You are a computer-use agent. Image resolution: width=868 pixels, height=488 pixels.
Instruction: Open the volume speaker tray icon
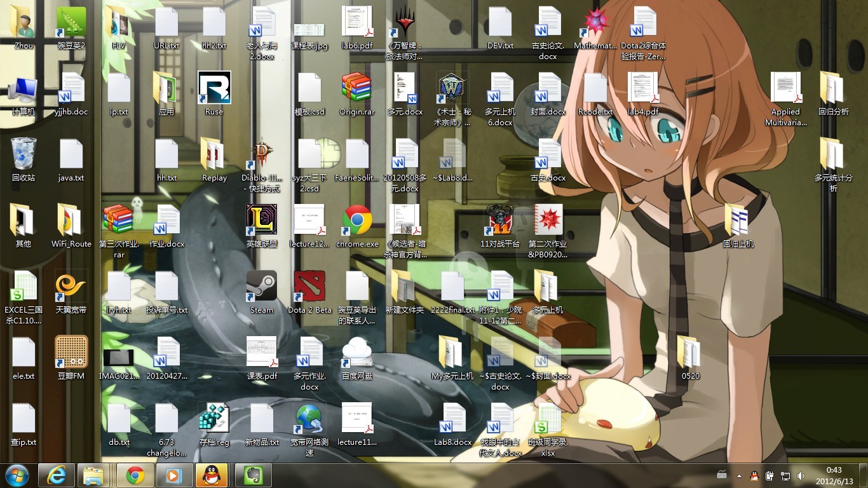tap(801, 475)
